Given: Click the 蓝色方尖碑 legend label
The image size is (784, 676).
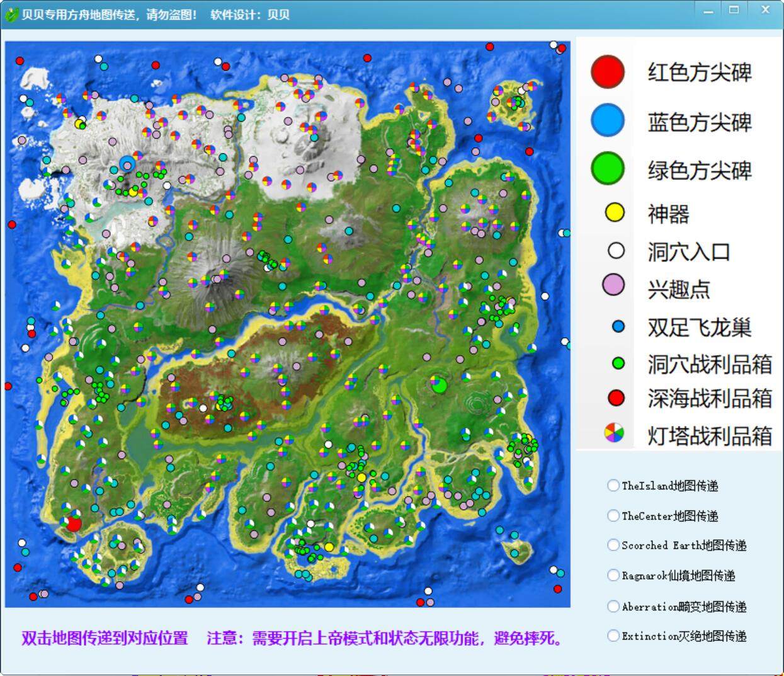Looking at the screenshot, I should pos(700,122).
